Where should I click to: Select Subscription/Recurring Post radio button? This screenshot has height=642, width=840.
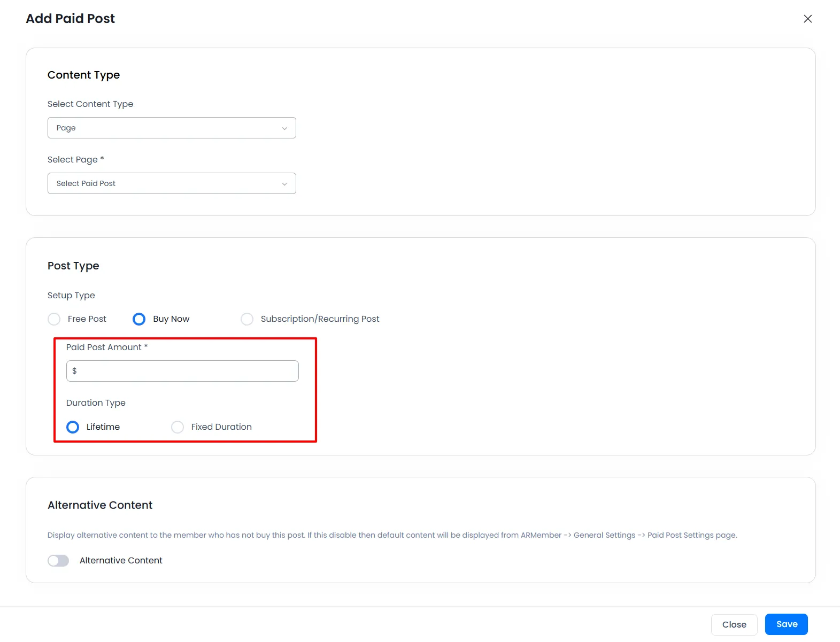point(247,319)
